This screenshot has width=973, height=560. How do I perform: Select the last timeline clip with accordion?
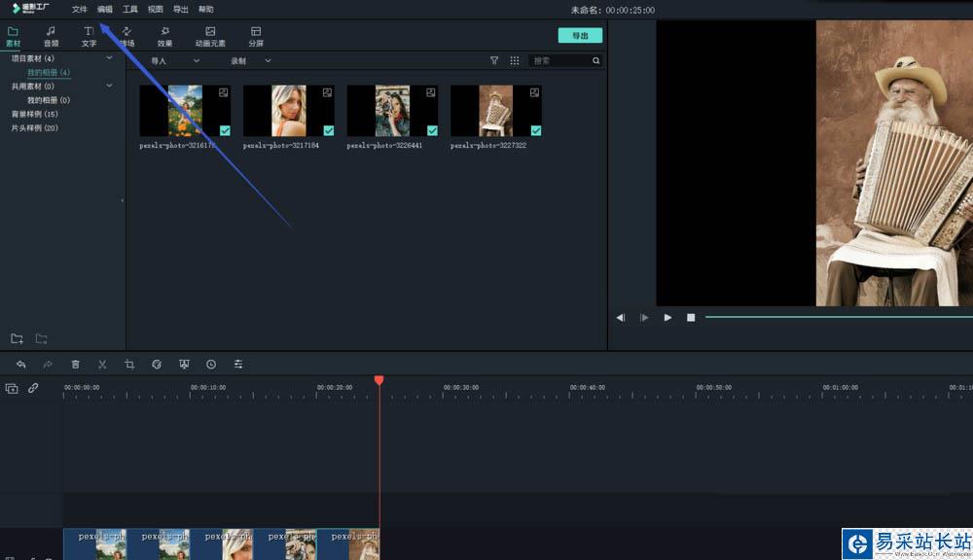click(348, 543)
